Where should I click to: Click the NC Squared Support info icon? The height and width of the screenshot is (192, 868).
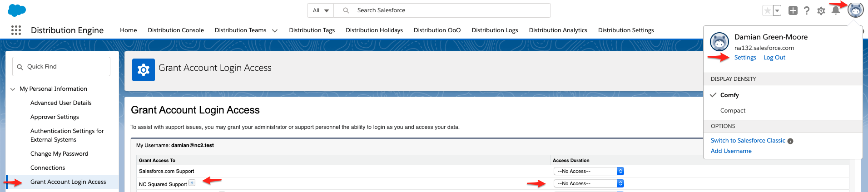pos(192,183)
